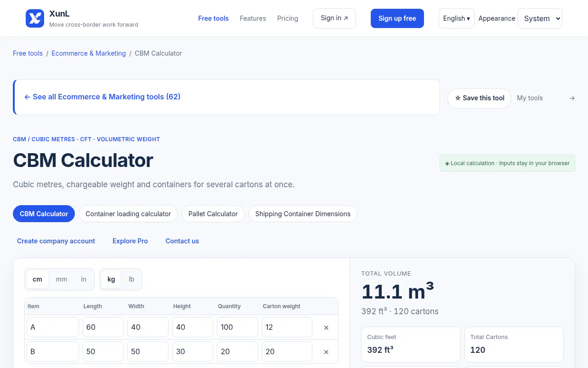Click the XunL logo icon

click(x=35, y=18)
